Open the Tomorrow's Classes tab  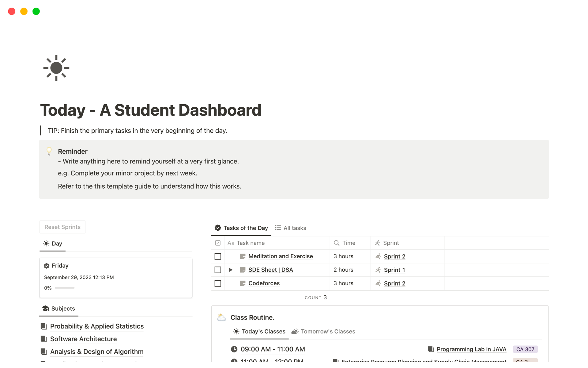point(323,332)
